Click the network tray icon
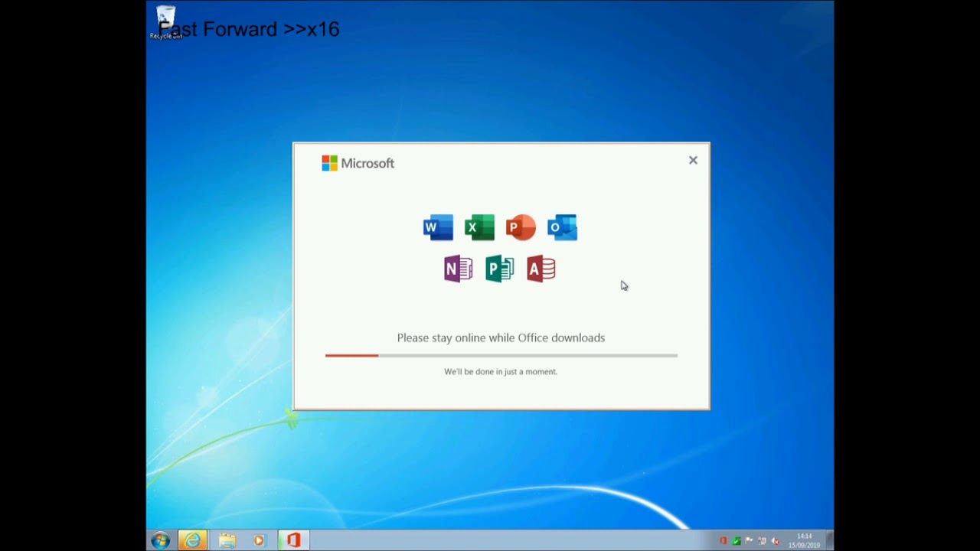The width and height of the screenshot is (980, 551). (x=762, y=541)
